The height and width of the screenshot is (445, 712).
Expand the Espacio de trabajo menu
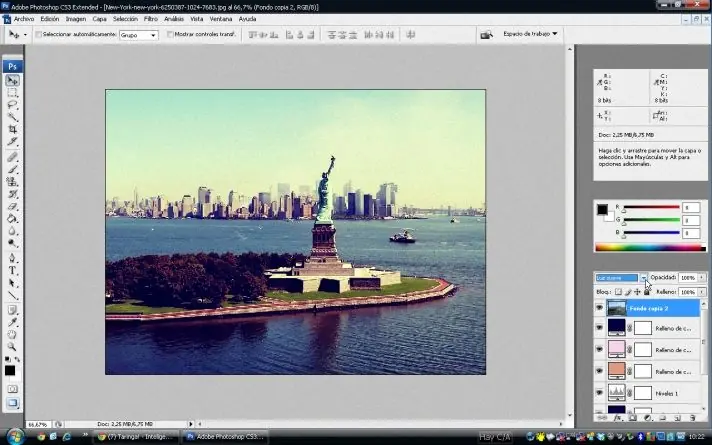(530, 33)
